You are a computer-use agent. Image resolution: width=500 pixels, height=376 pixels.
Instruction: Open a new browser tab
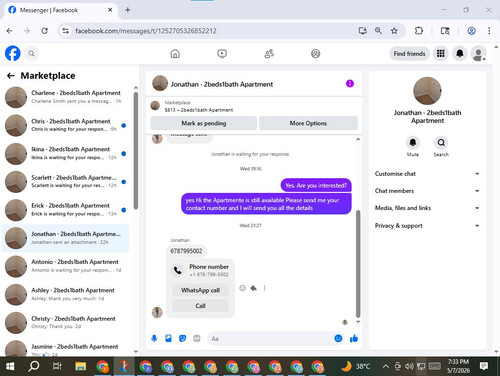[x=128, y=10]
